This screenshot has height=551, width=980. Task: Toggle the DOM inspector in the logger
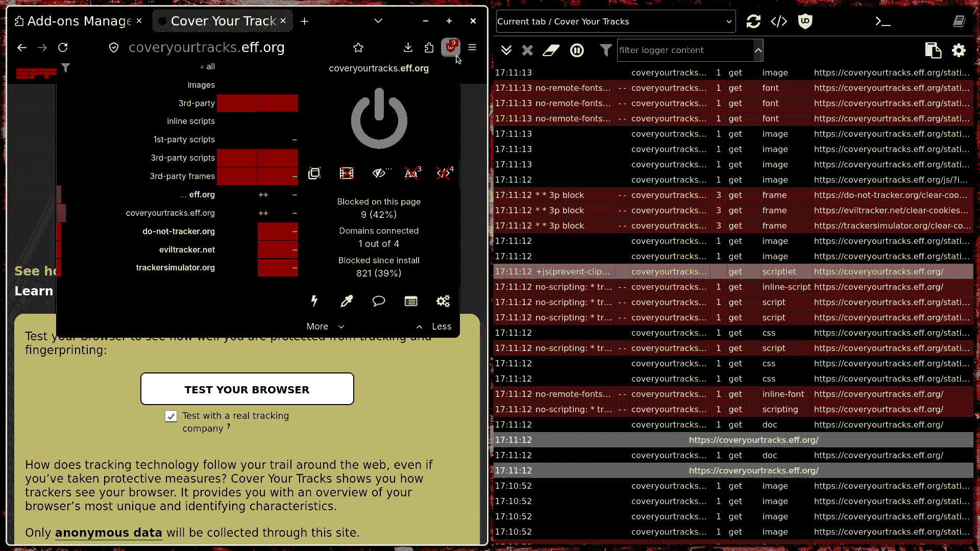pos(779,21)
